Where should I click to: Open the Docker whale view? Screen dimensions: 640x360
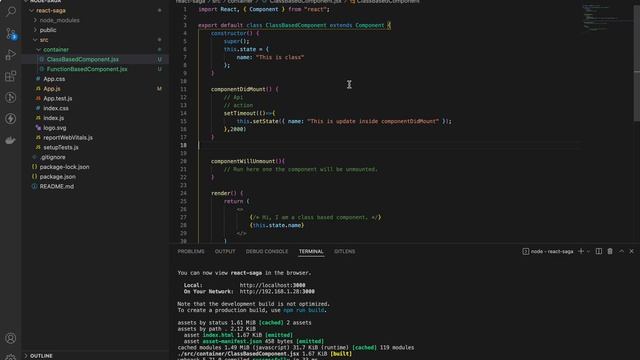pyautogui.click(x=11, y=140)
